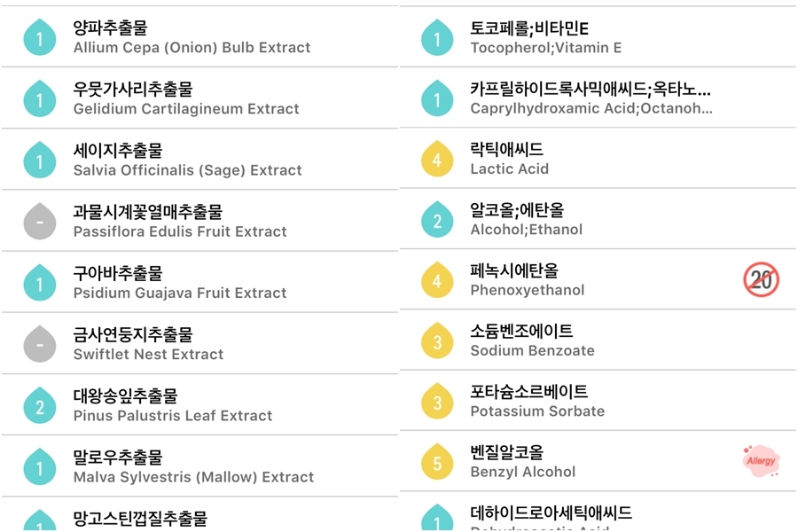Tap the yellow grade 3 drop for Potassium Sorbate

[437, 401]
